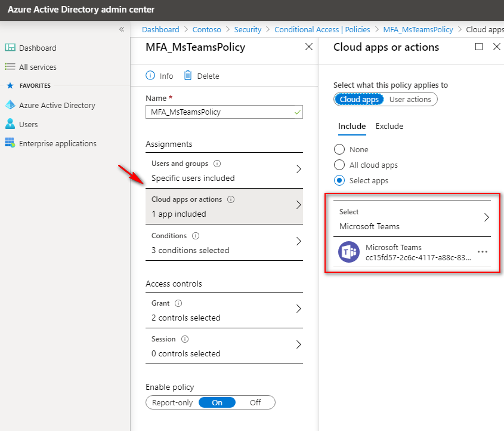Click info icon beside Cloud apps or actions
This screenshot has width=504, height=431.
click(x=231, y=199)
